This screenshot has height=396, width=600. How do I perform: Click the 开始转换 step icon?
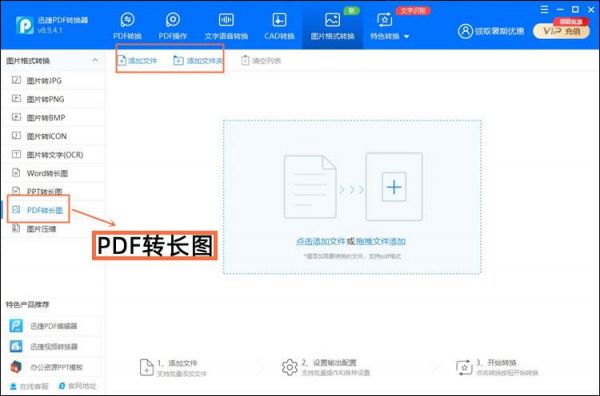point(464,367)
